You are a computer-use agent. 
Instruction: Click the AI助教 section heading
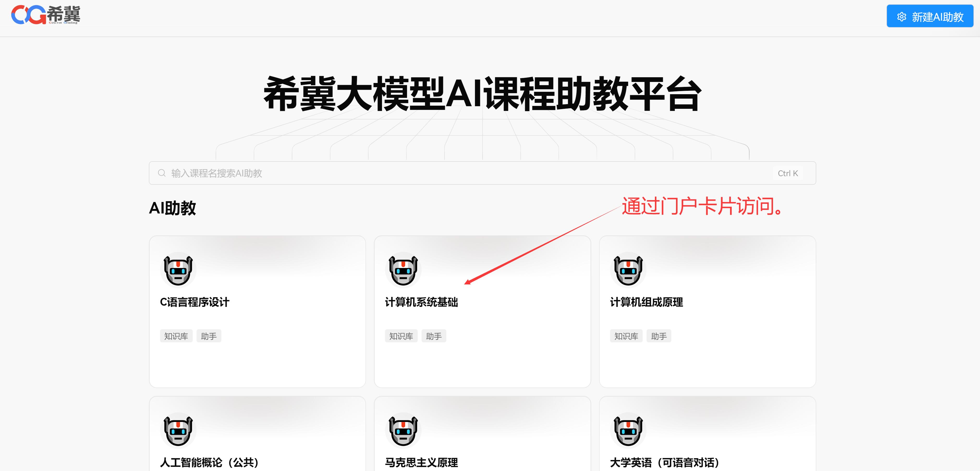pyautogui.click(x=172, y=208)
